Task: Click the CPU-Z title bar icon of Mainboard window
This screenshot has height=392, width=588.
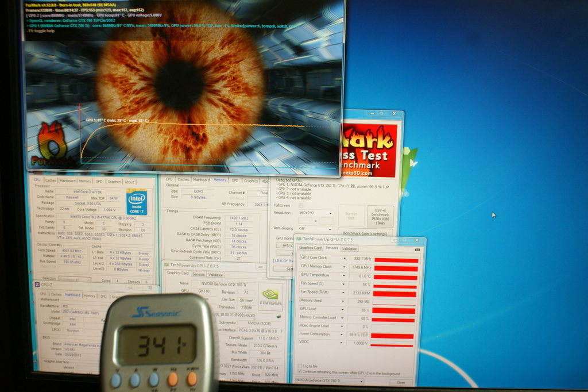Action: [x=37, y=285]
